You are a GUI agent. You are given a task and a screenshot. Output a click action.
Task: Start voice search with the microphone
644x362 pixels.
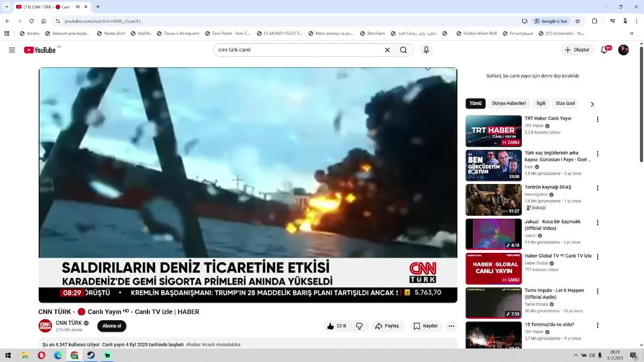pos(426,50)
